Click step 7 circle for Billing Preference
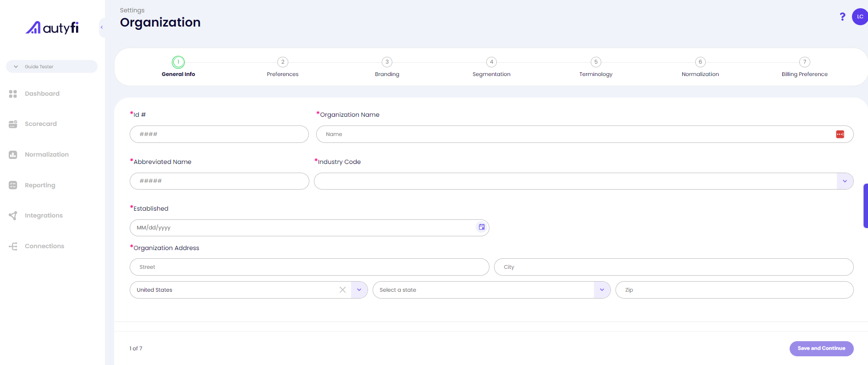868x365 pixels. click(x=805, y=62)
